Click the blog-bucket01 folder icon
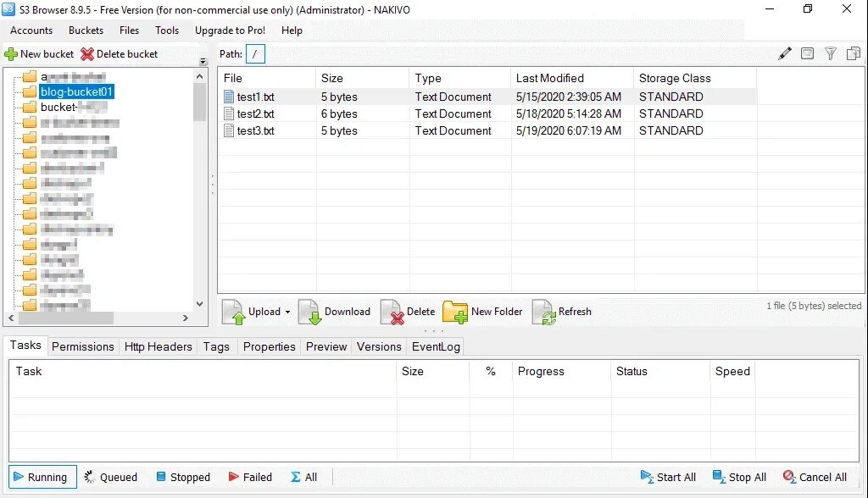Viewport: 868px width, 498px height. click(30, 91)
